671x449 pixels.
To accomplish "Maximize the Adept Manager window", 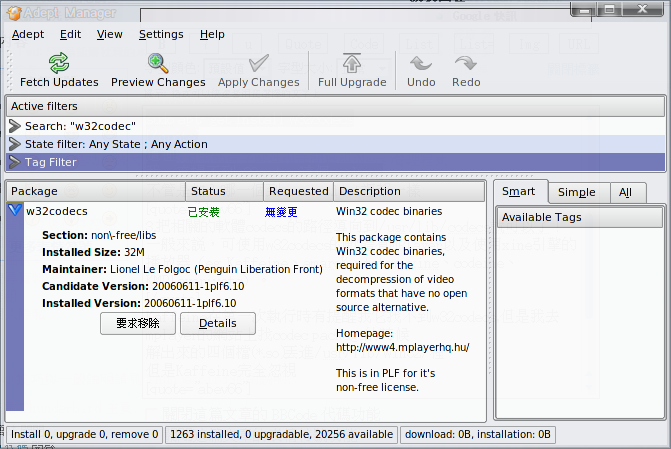I will (x=609, y=9).
